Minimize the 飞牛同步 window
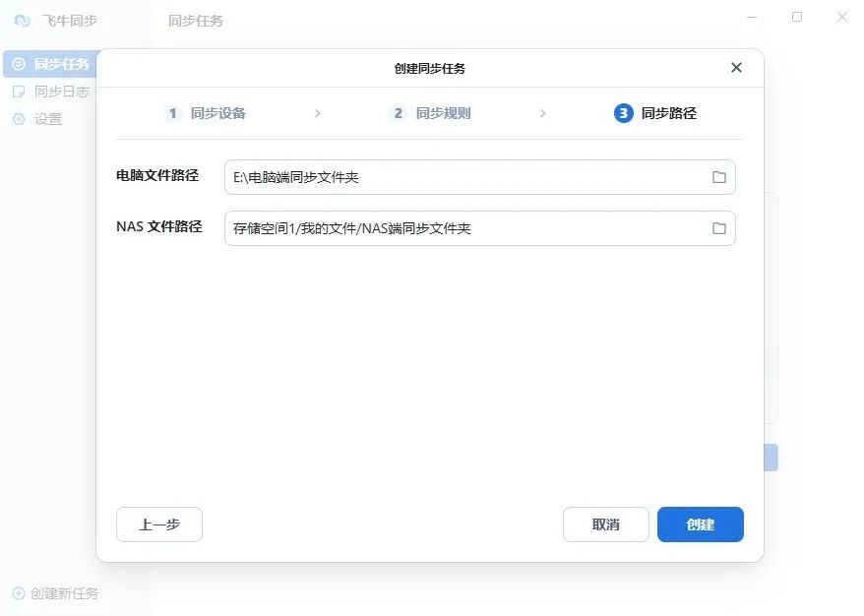Image resolution: width=864 pixels, height=616 pixels. click(752, 17)
